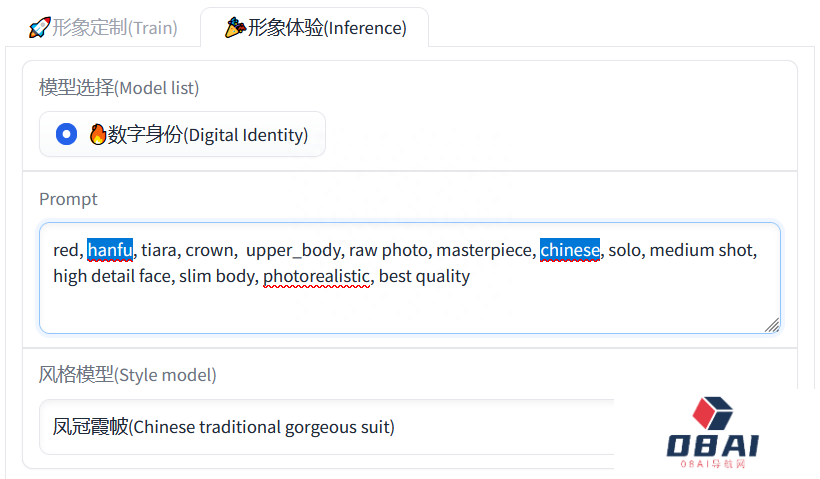Click the Model list label
Viewport: 820px width, 479px height.
click(x=119, y=88)
